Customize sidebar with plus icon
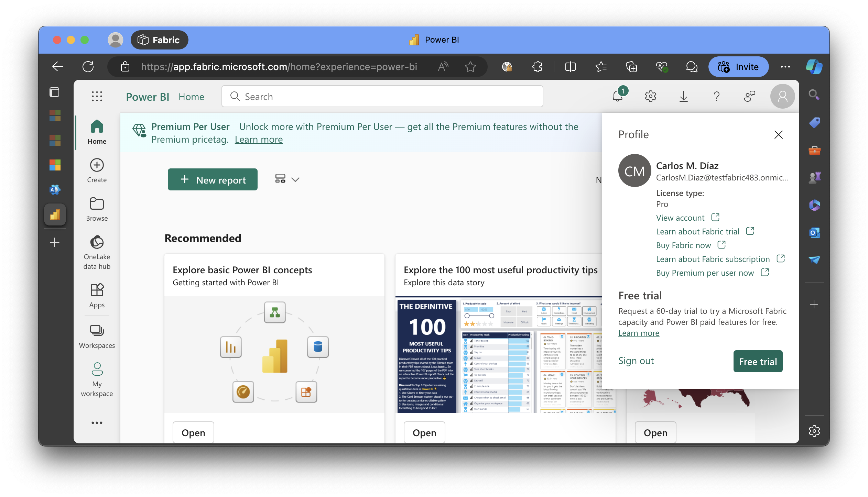 [x=814, y=304]
